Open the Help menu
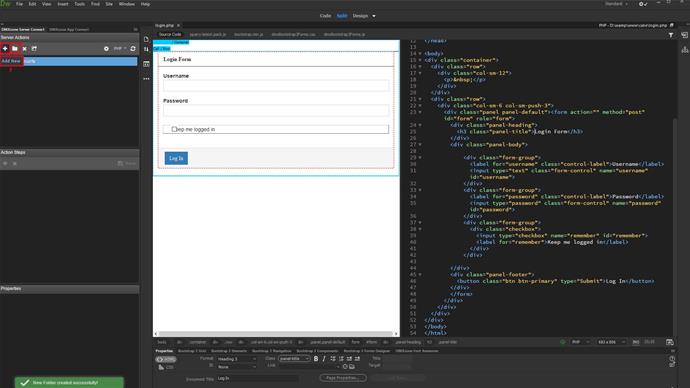Viewport: 690px width, 388px height. (x=145, y=4)
